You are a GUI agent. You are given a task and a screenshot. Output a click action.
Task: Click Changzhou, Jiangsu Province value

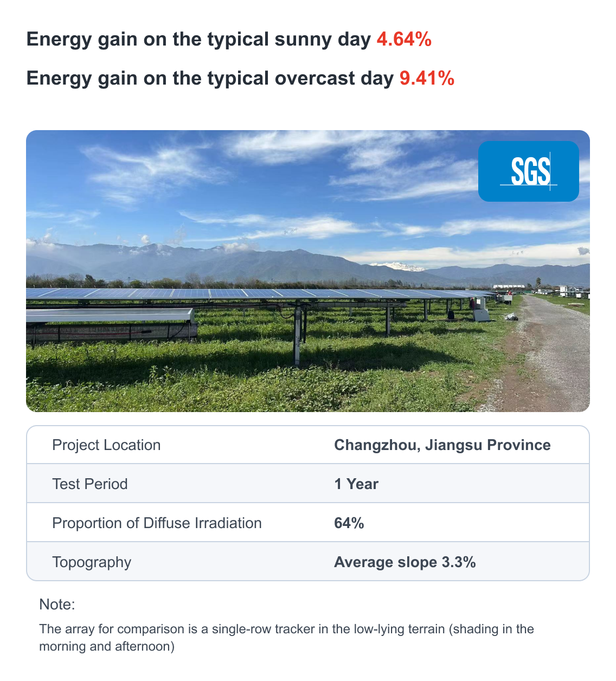point(442,445)
